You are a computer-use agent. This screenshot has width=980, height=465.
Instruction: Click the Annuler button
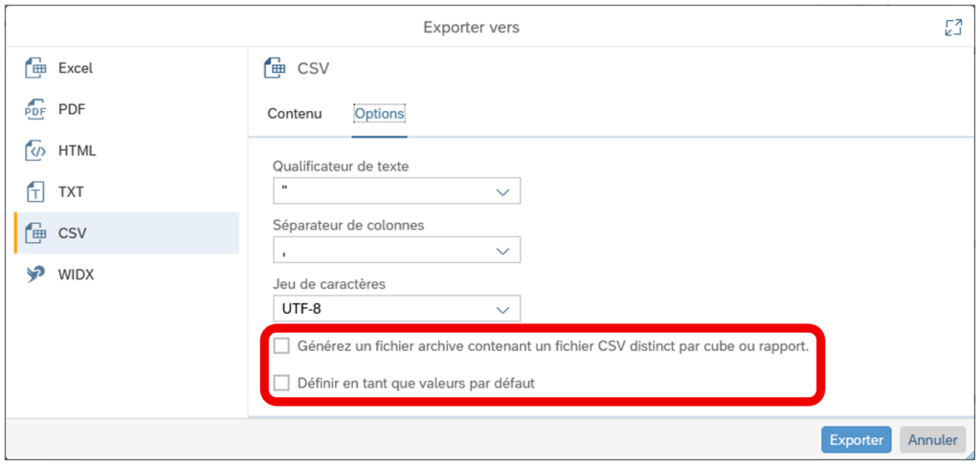pyautogui.click(x=932, y=440)
